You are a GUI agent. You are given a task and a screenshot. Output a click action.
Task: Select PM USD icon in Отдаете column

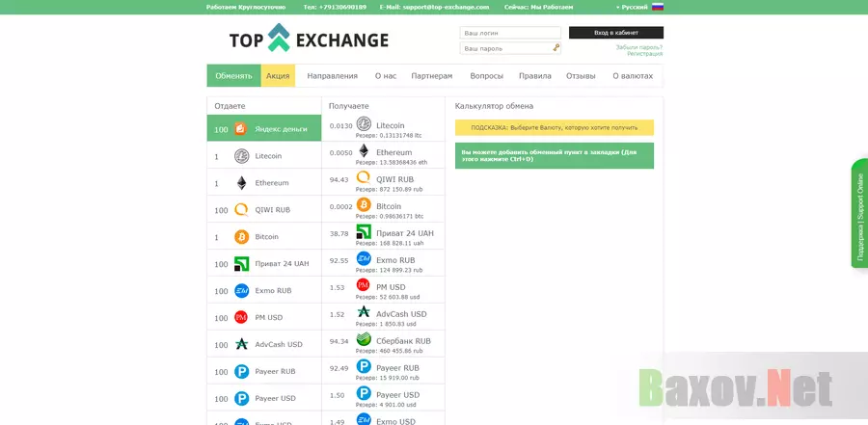pyautogui.click(x=241, y=318)
